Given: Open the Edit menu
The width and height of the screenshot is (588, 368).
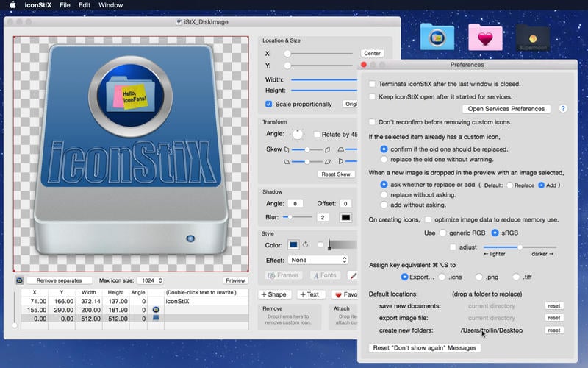Looking at the screenshot, I should tap(84, 5).
